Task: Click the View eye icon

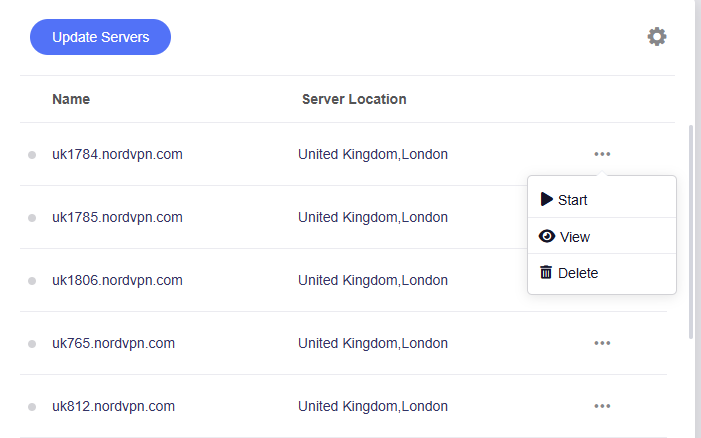Action: coord(546,237)
